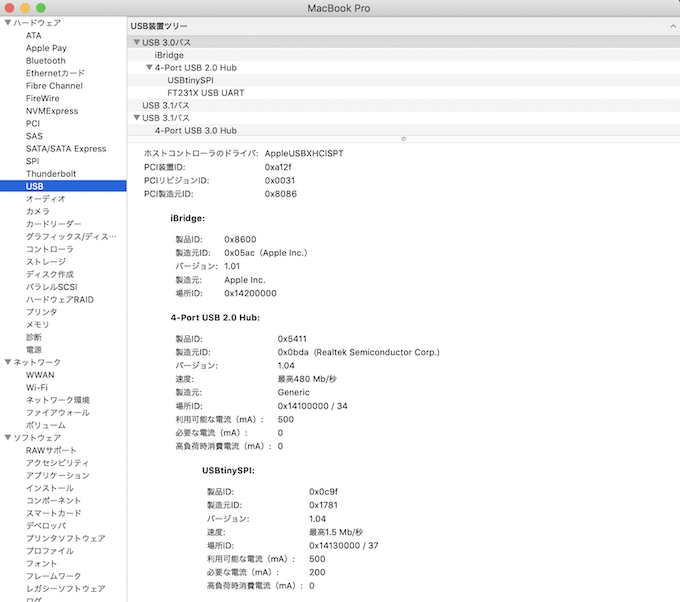Select 4-Port USB 3.0 Hub row

(x=404, y=131)
